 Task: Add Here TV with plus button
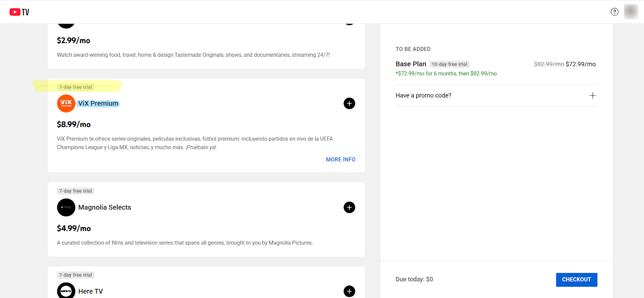pos(349,291)
